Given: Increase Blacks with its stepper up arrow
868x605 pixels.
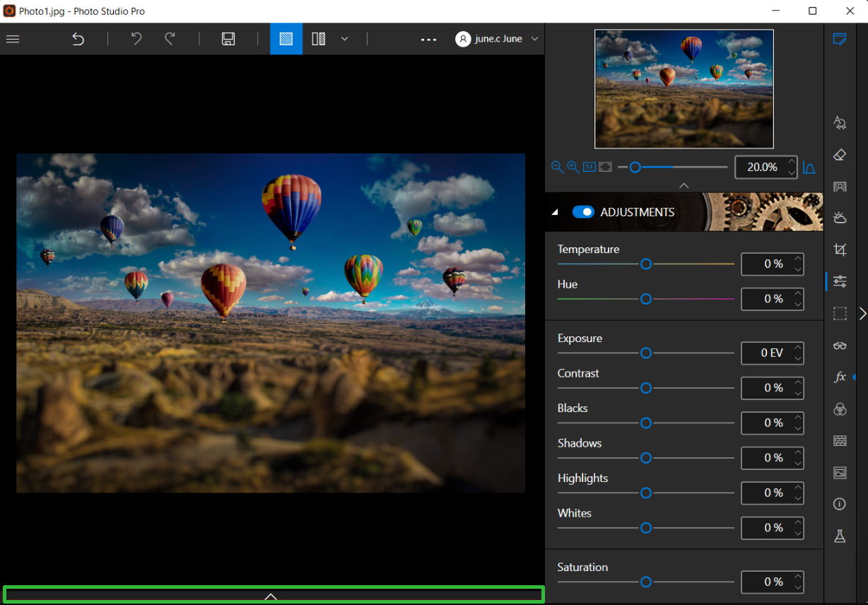Looking at the screenshot, I should tap(798, 417).
